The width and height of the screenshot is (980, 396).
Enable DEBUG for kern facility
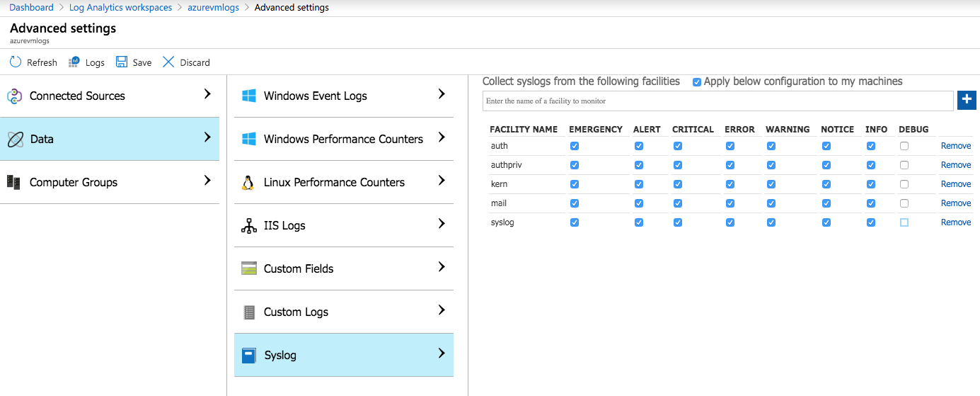point(904,184)
